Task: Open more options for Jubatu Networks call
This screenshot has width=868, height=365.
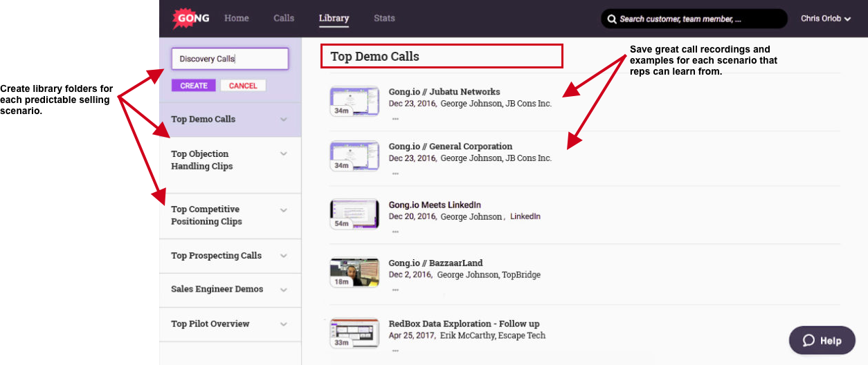Action: (x=395, y=118)
